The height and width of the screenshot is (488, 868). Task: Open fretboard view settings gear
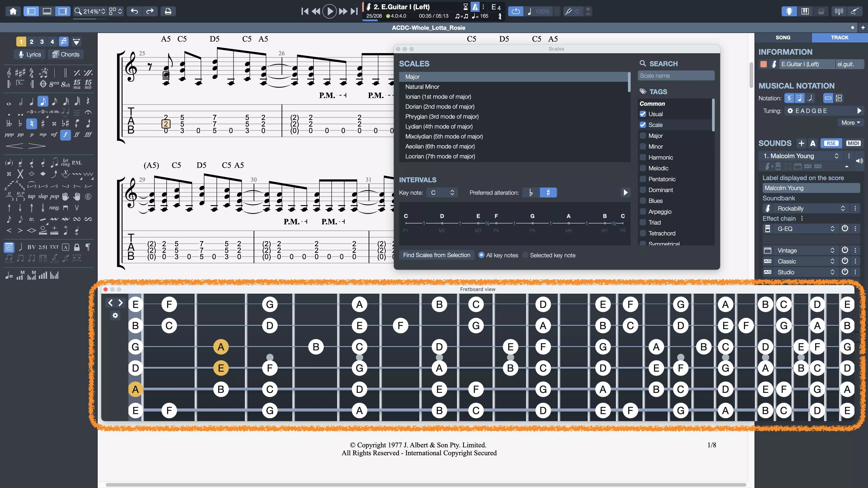tap(115, 316)
